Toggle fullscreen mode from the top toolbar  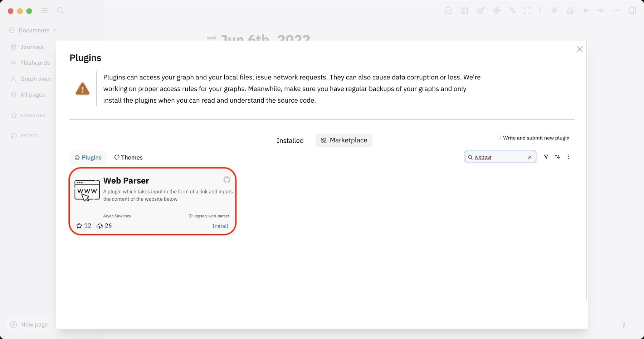pyautogui.click(x=527, y=10)
